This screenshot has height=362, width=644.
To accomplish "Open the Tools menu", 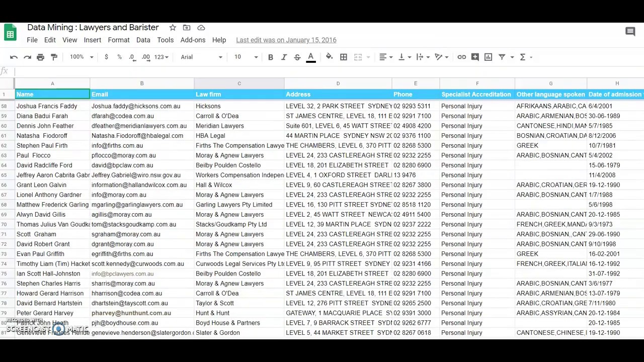I will pos(165,40).
